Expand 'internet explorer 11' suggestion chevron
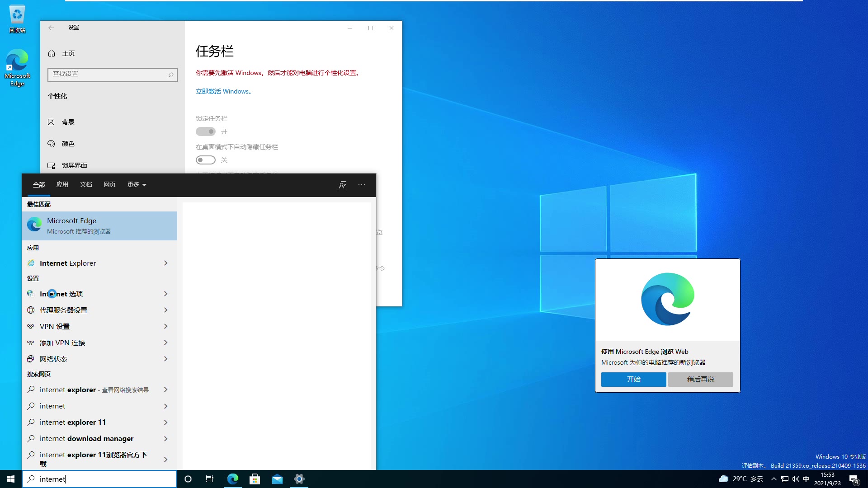 point(165,422)
